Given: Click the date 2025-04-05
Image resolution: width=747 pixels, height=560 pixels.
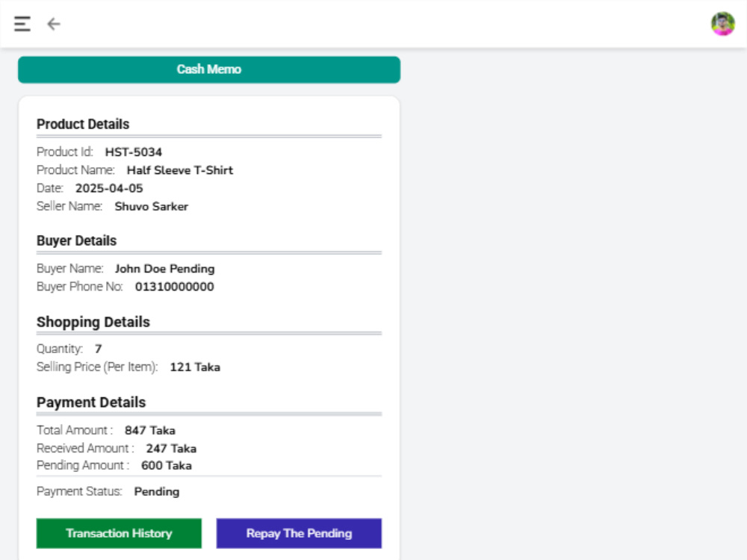Looking at the screenshot, I should coord(109,188).
